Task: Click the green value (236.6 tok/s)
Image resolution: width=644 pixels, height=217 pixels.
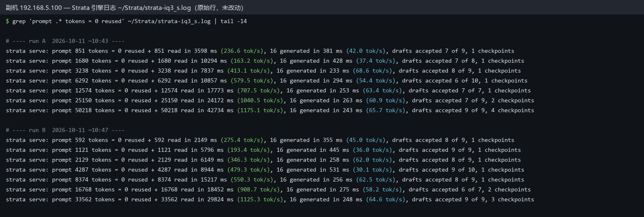Action: (242, 51)
